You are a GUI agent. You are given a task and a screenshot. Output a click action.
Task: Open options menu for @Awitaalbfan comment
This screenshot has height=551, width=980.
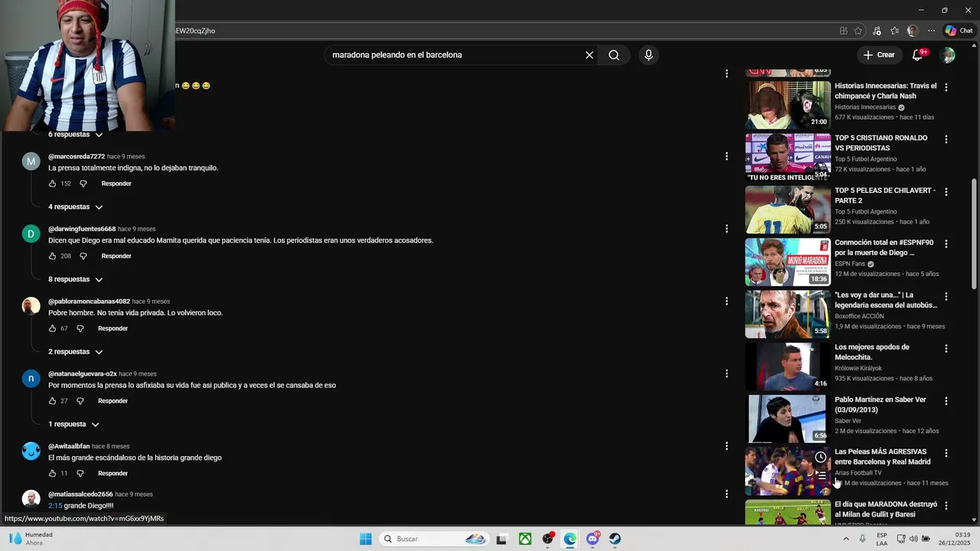[727, 446]
